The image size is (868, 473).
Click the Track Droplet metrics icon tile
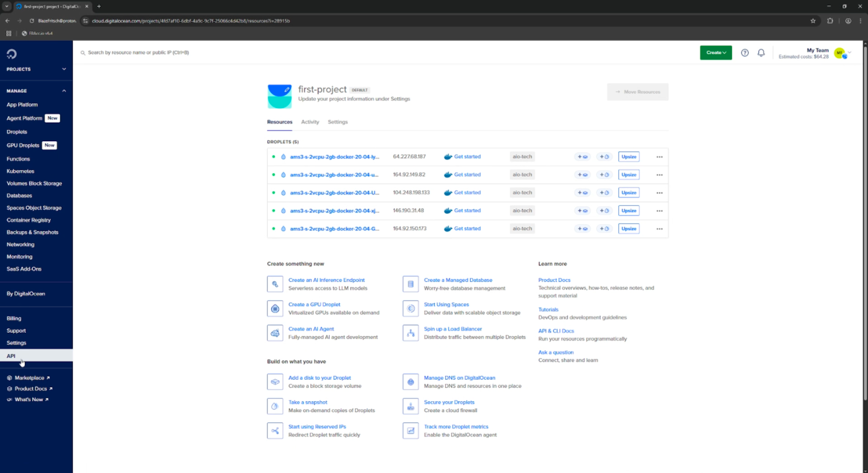click(411, 431)
